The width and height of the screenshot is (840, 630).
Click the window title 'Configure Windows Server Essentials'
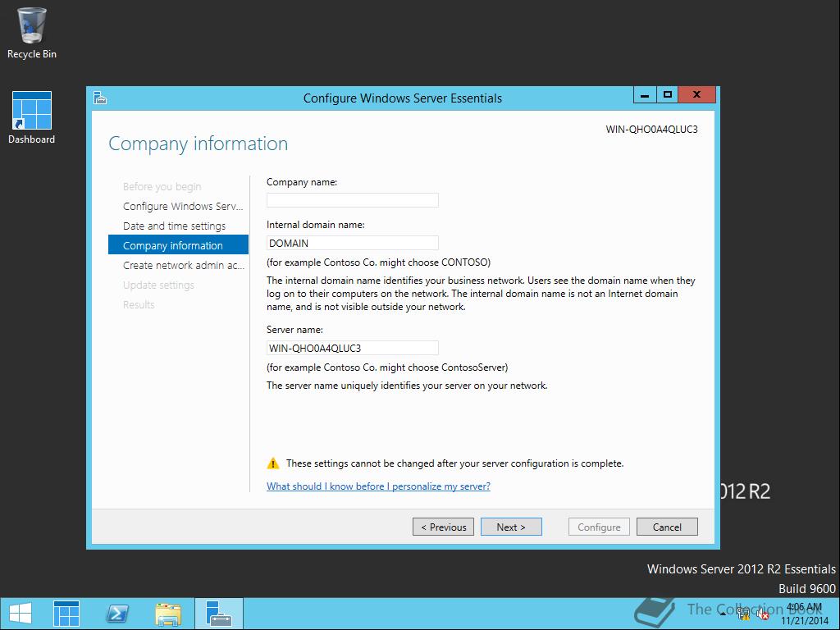(x=403, y=98)
